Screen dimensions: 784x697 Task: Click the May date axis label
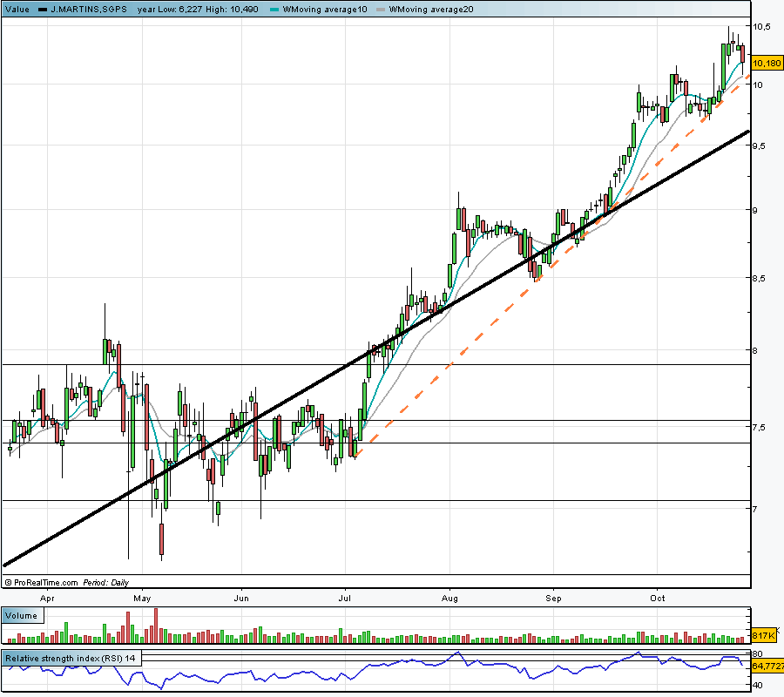(x=143, y=599)
